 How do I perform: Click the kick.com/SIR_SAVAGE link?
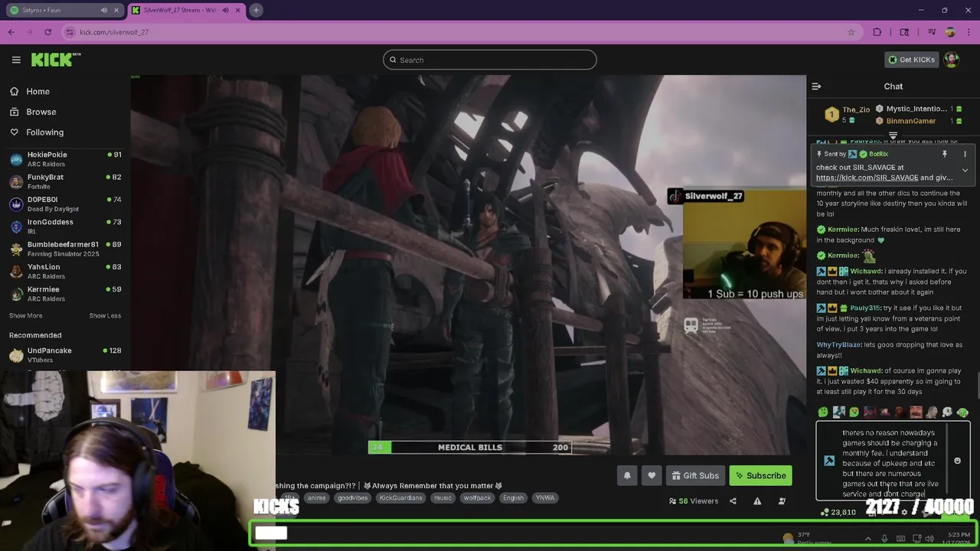867,178
